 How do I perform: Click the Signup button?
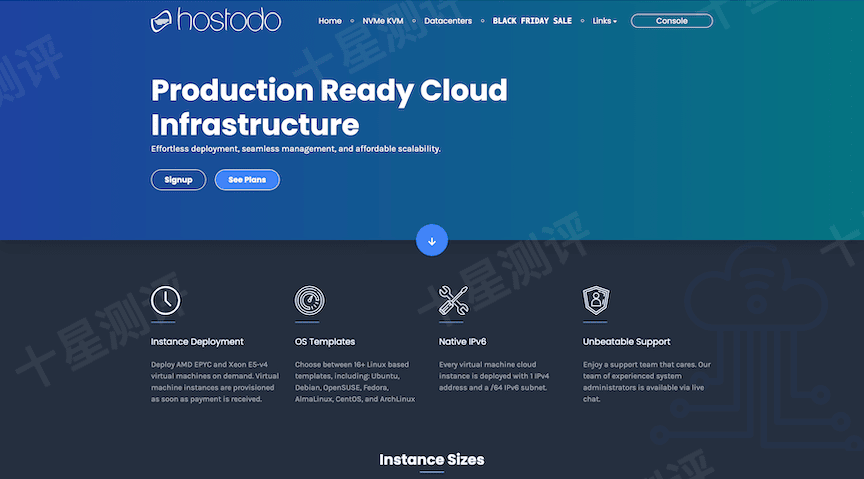178,180
